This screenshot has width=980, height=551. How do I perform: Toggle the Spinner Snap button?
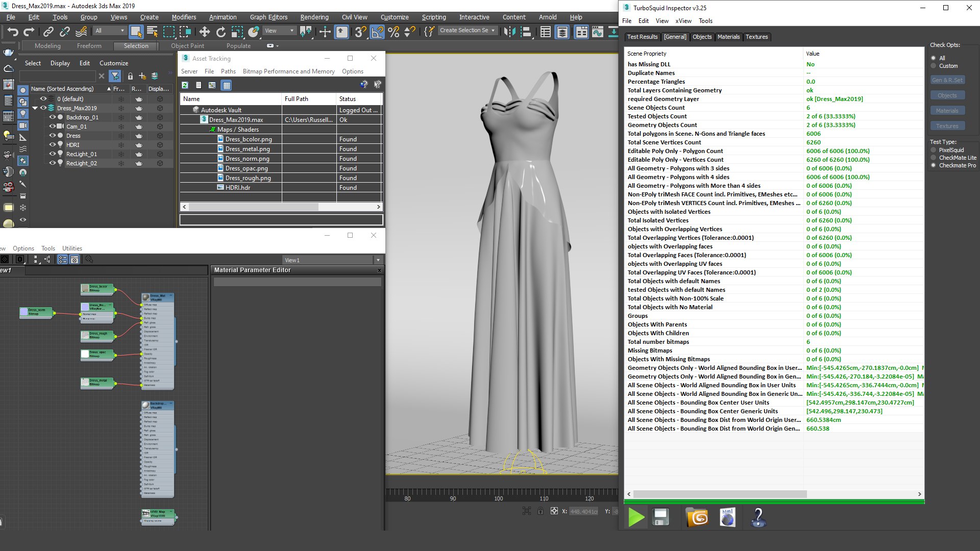point(409,32)
